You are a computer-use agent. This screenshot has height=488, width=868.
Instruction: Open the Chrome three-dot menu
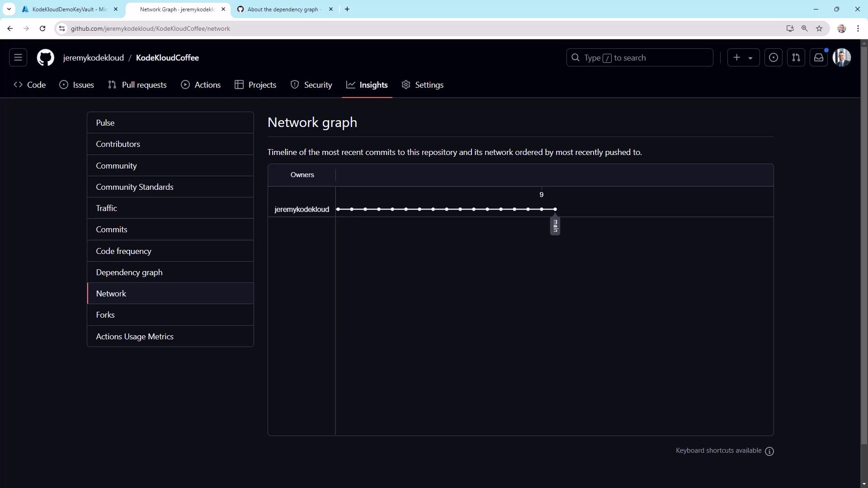858,28
